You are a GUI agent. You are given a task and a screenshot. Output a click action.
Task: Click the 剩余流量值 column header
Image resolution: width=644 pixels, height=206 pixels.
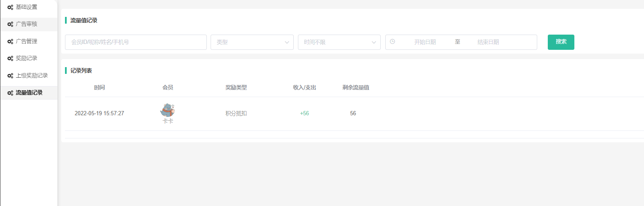click(x=356, y=88)
